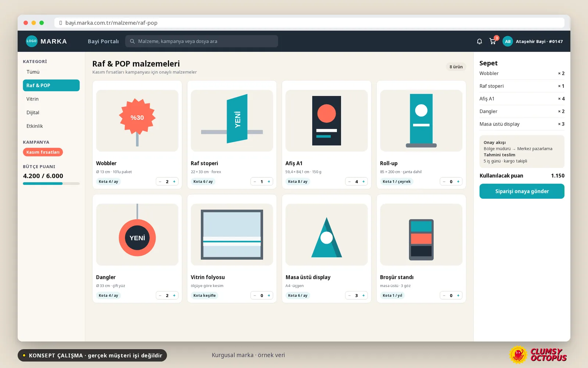Image resolution: width=588 pixels, height=368 pixels.
Task: Open the Vitrin category
Action: click(x=51, y=99)
